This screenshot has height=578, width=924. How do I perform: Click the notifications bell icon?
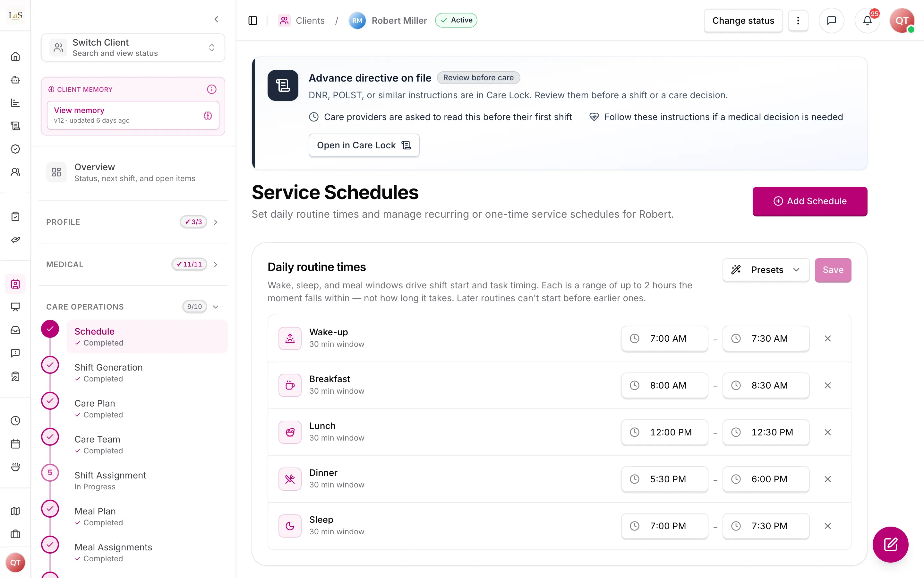867,21
